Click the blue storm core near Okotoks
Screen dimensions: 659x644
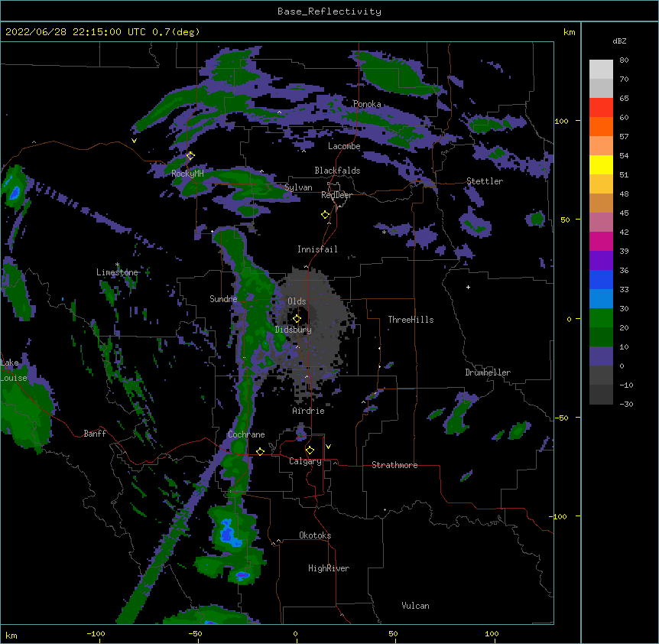228,532
